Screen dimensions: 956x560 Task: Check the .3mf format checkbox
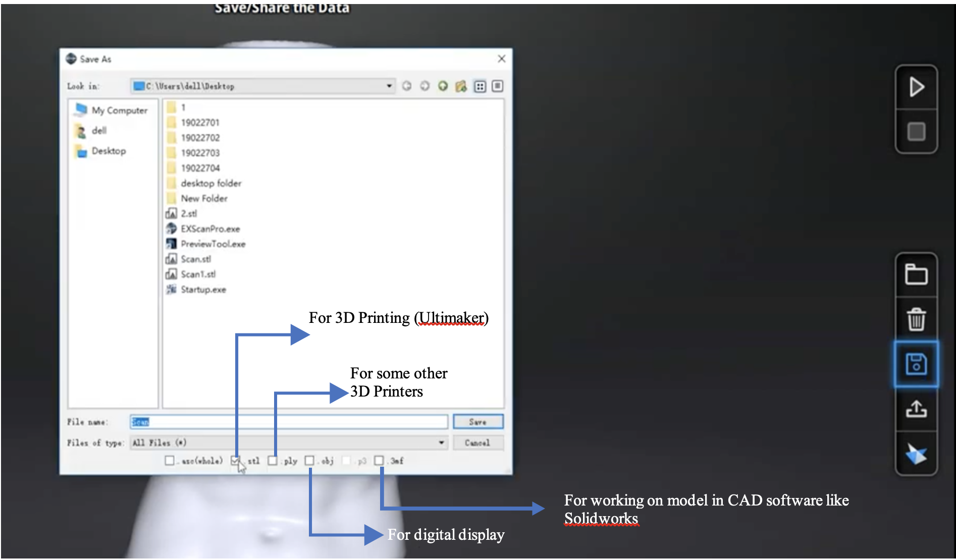[x=379, y=461]
